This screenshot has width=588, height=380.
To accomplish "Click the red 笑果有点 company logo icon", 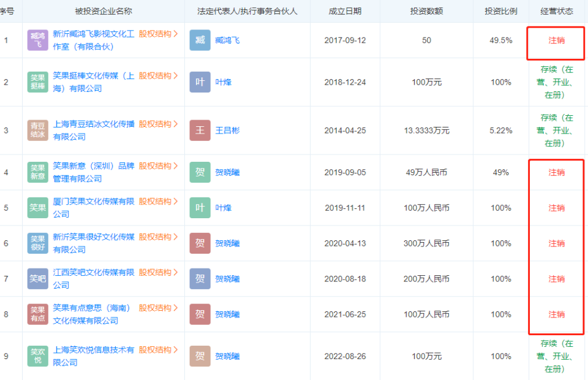I will click(37, 314).
